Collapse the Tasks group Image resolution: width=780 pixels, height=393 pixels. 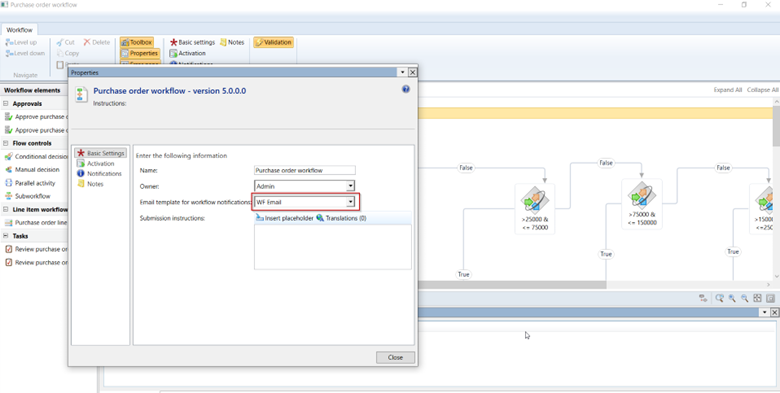(6, 236)
